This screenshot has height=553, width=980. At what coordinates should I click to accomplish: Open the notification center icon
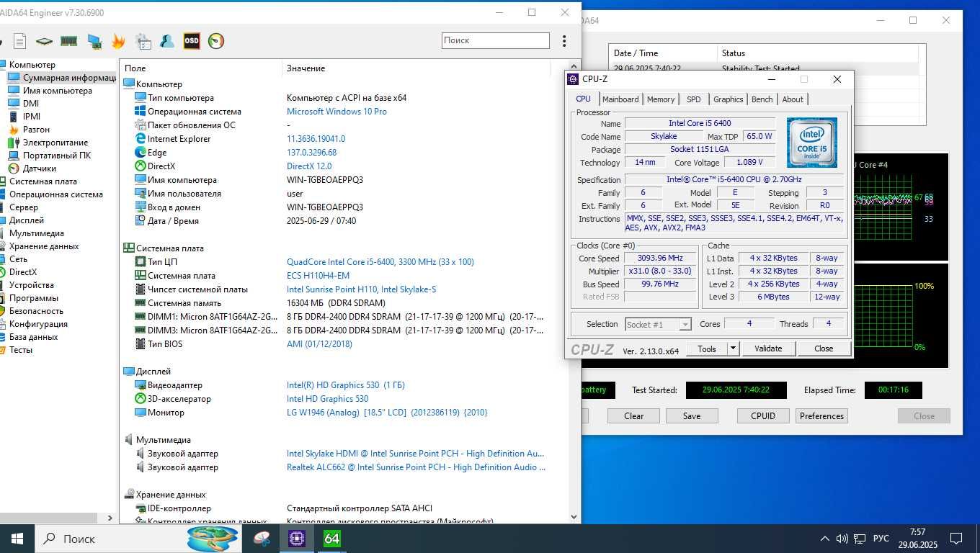click(956, 539)
